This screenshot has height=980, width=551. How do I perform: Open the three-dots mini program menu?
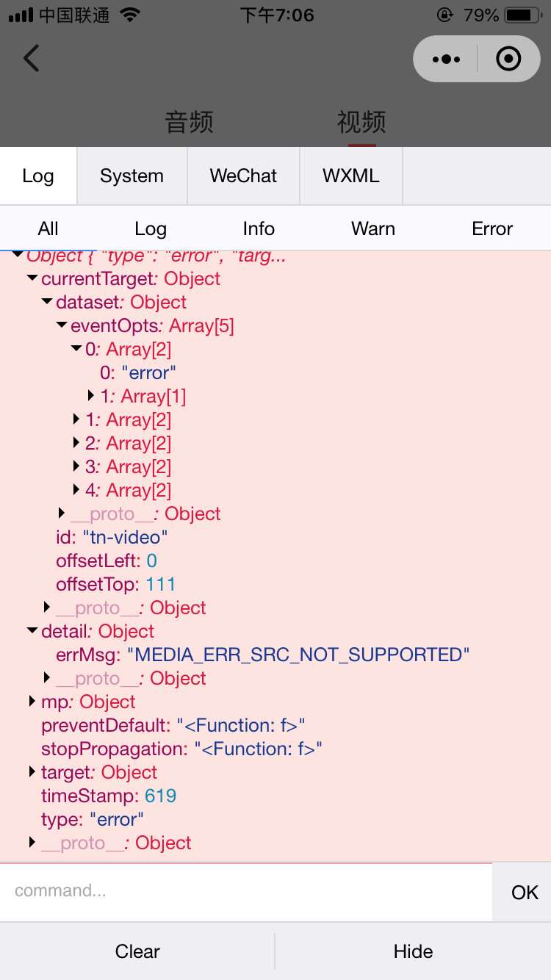click(446, 59)
